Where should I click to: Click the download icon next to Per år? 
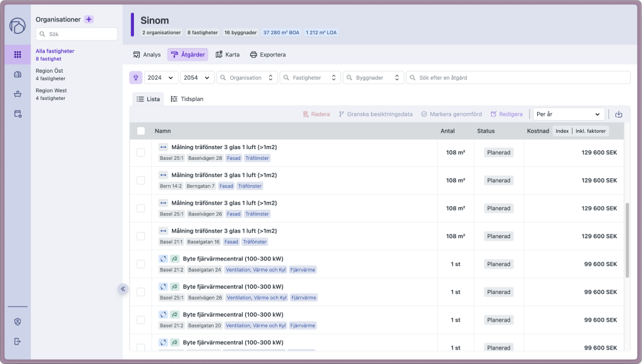click(619, 114)
